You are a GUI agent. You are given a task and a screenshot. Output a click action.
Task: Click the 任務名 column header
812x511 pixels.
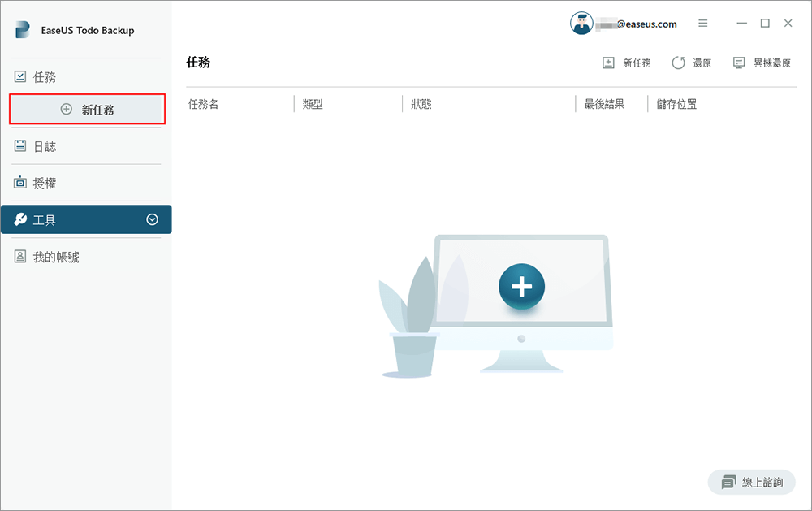click(x=205, y=103)
